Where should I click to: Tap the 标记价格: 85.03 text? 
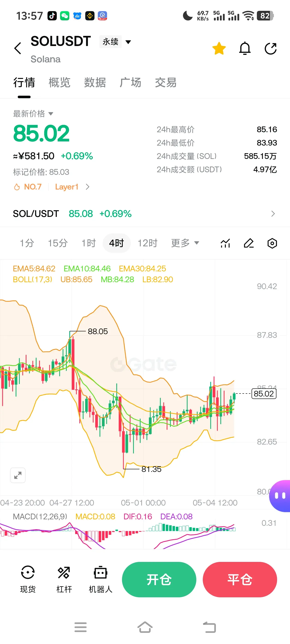click(41, 172)
